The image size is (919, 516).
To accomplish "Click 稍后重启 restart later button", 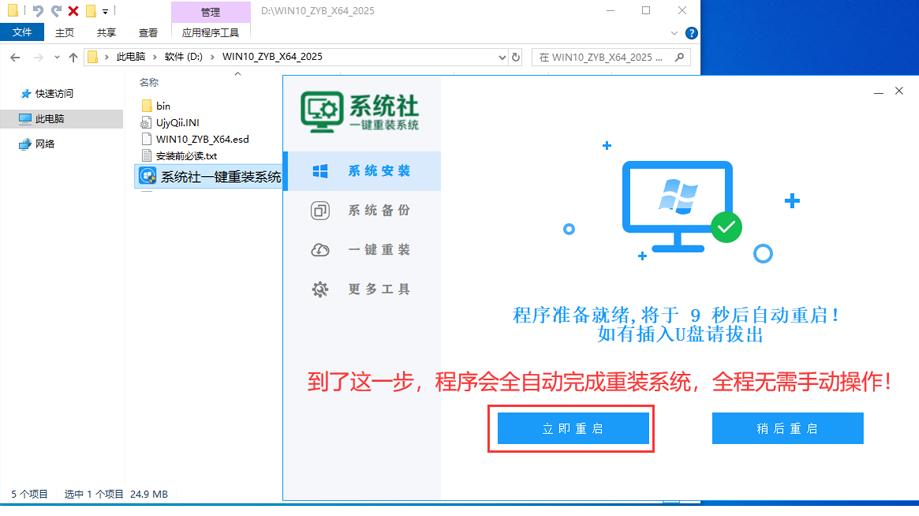I will point(787,429).
